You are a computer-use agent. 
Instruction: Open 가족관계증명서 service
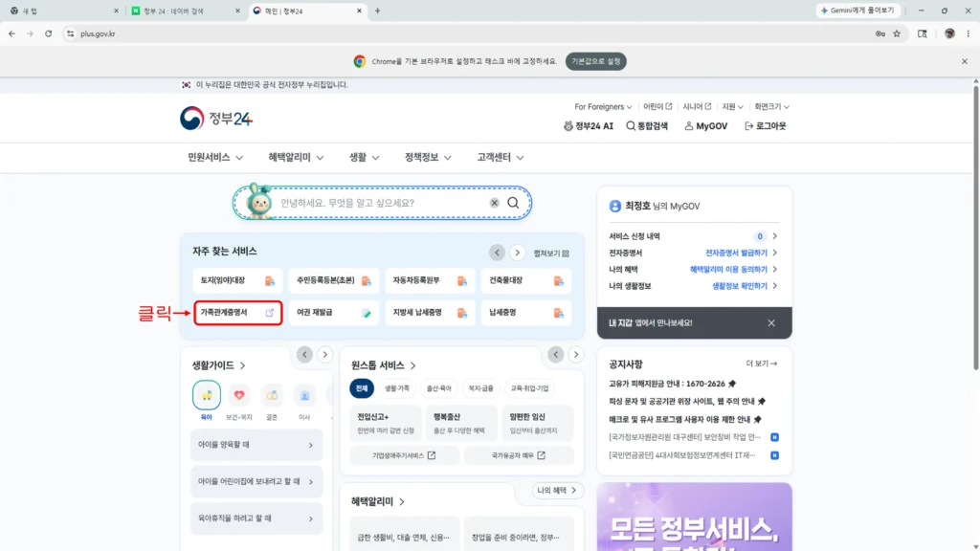237,313
